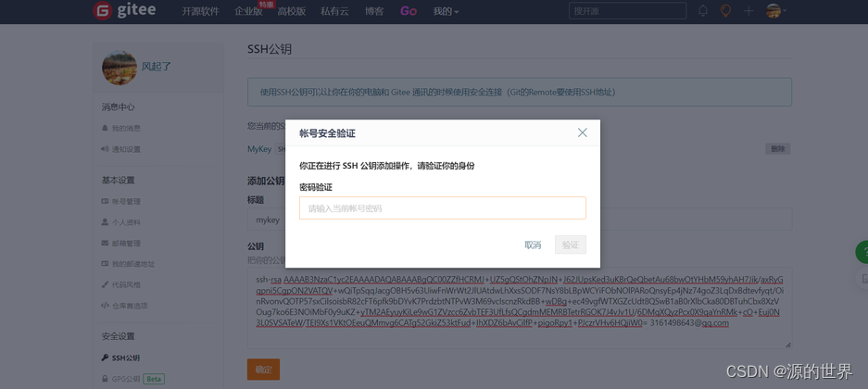Click the Gitee logo in header

[124, 10]
